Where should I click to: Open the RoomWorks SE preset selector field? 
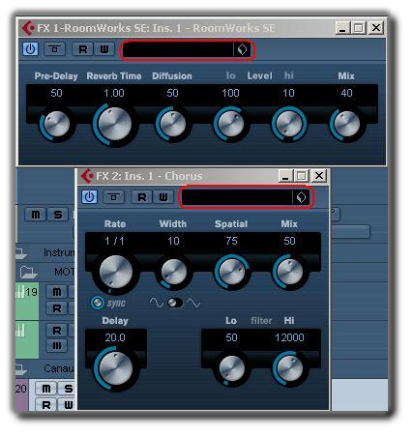coord(187,50)
